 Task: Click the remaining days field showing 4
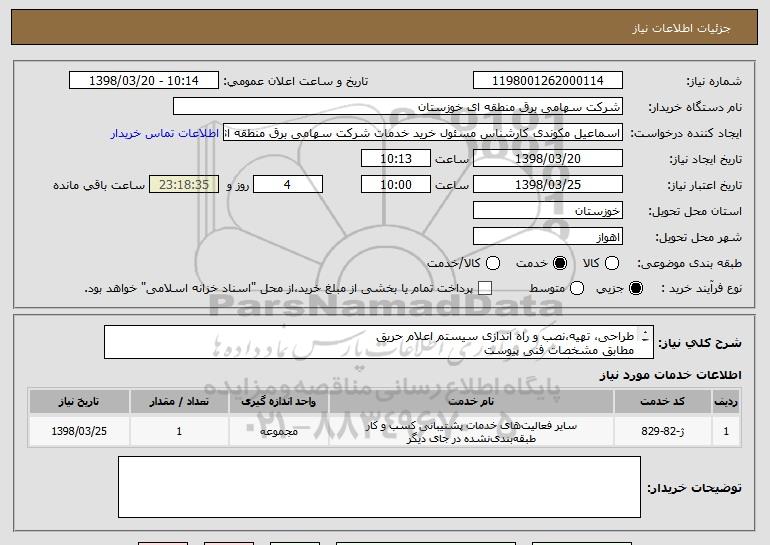pyautogui.click(x=287, y=185)
